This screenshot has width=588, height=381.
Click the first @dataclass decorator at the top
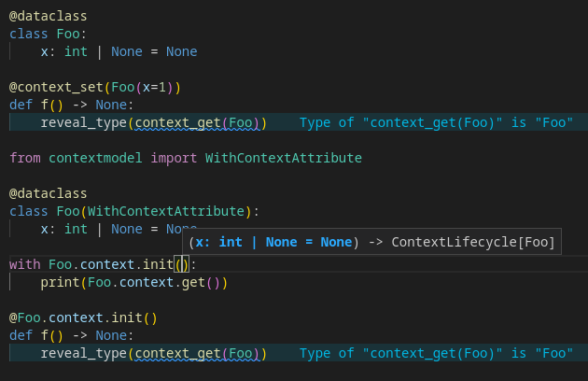[49, 16]
